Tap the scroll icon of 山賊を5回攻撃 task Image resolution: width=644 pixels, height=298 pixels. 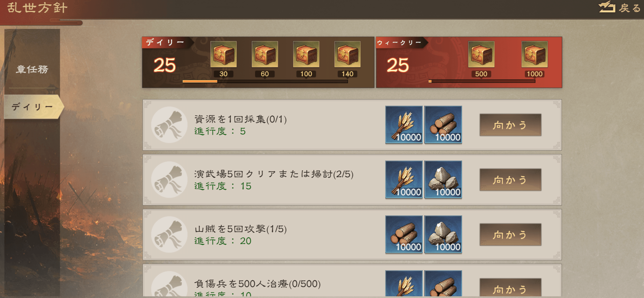[169, 234]
